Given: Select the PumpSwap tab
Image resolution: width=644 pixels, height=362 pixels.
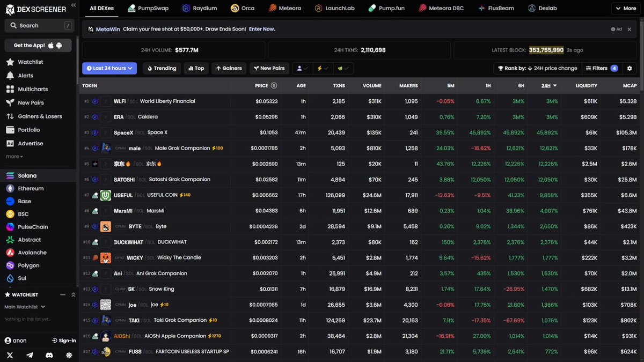Looking at the screenshot, I should [x=148, y=9].
